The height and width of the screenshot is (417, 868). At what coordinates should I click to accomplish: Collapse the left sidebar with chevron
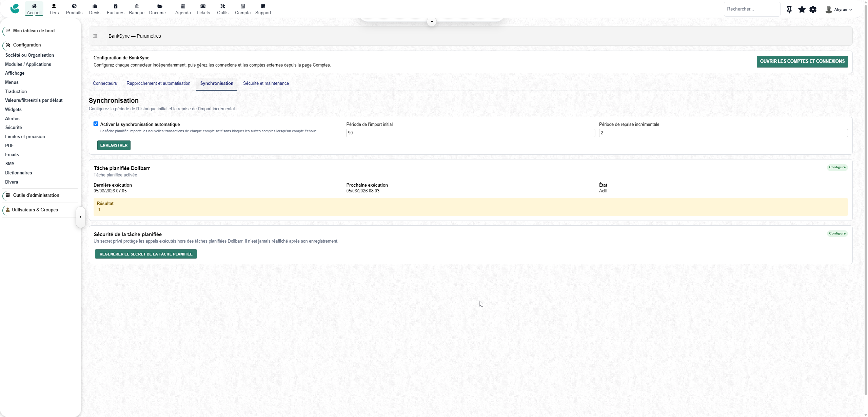coord(80,217)
